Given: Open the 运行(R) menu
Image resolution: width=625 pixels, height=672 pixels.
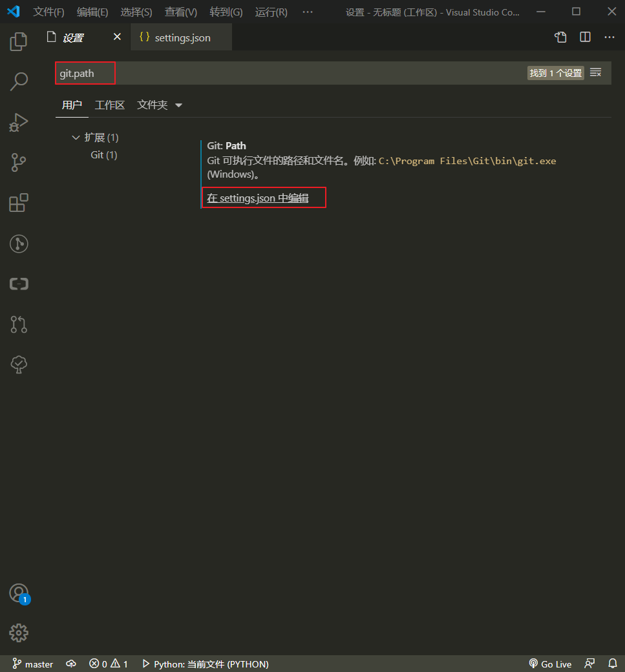Looking at the screenshot, I should [x=271, y=12].
